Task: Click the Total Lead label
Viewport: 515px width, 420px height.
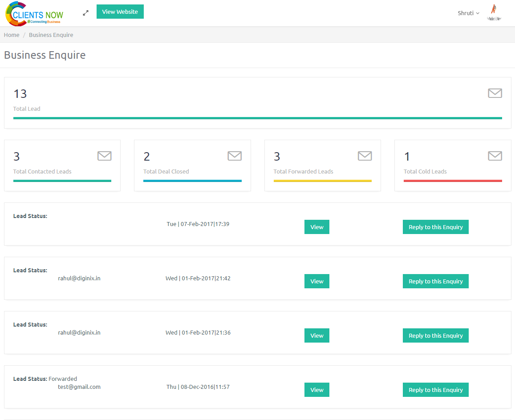Action: click(27, 109)
